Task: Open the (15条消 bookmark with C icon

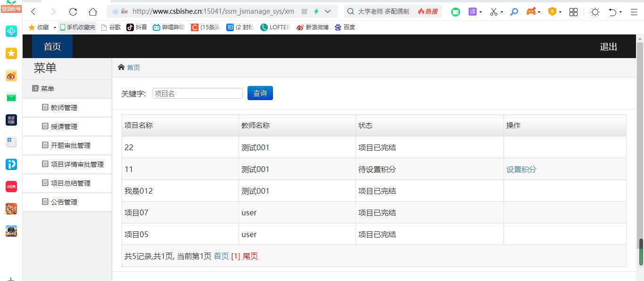Action: [205, 27]
